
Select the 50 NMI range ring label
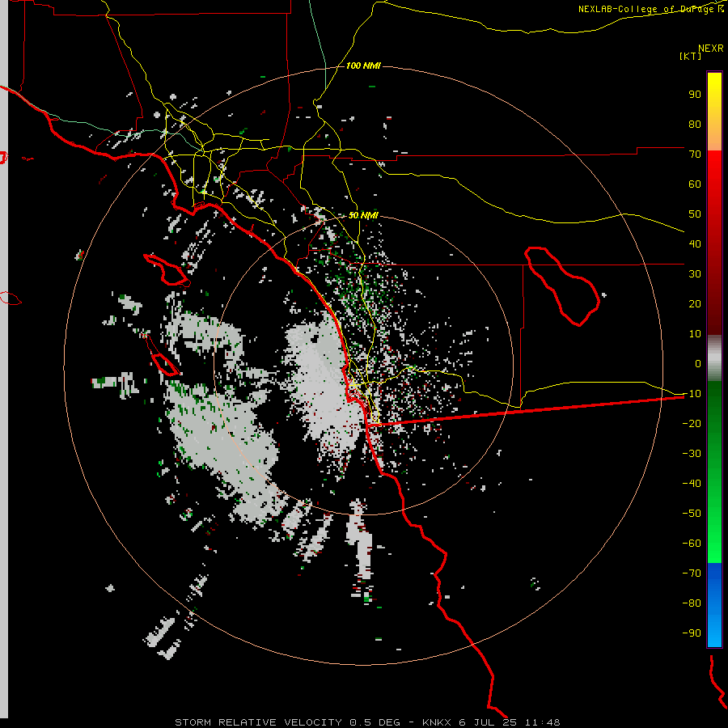pos(363,215)
